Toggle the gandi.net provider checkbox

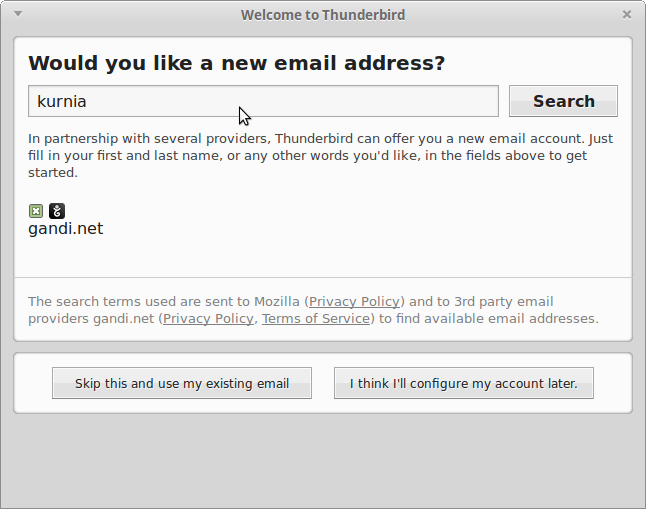click(x=36, y=211)
